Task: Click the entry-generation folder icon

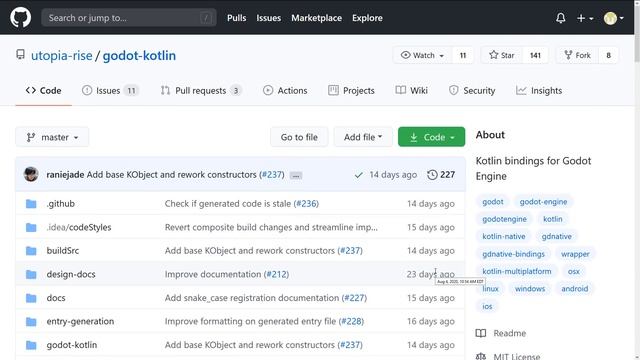Action: pyautogui.click(x=31, y=322)
